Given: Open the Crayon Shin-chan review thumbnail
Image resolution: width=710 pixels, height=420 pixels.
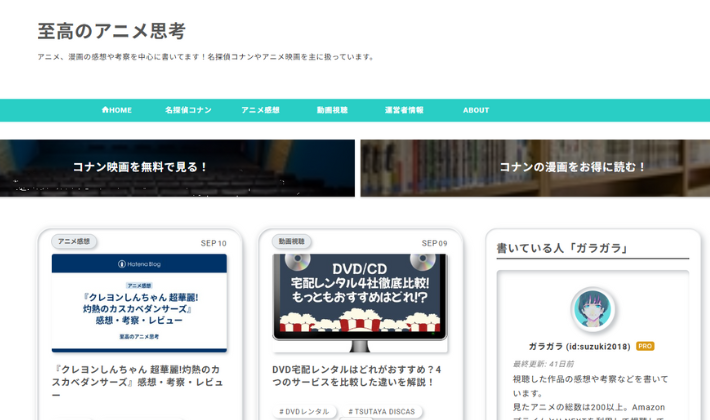Looking at the screenshot, I should [x=139, y=302].
